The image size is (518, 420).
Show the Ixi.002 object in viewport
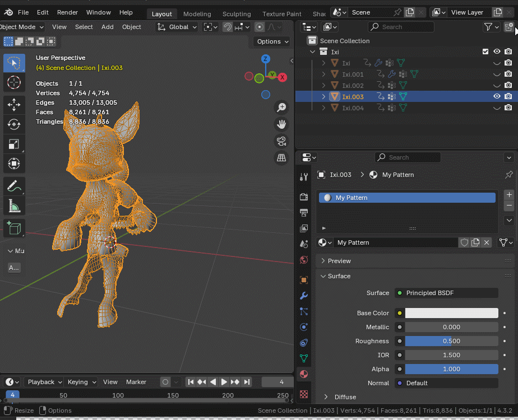coord(497,86)
